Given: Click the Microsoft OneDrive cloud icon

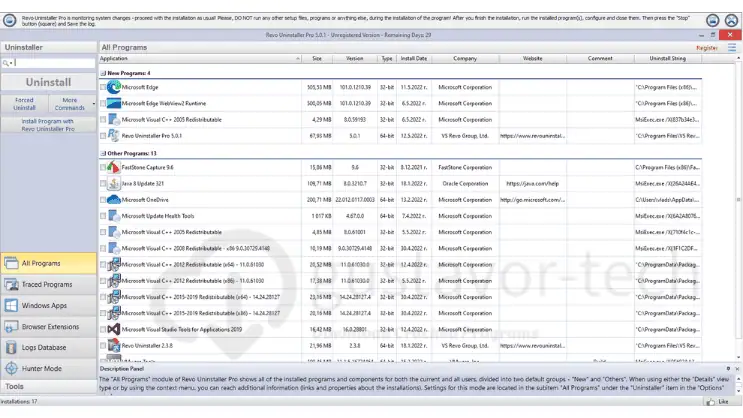Looking at the screenshot, I should pos(114,200).
